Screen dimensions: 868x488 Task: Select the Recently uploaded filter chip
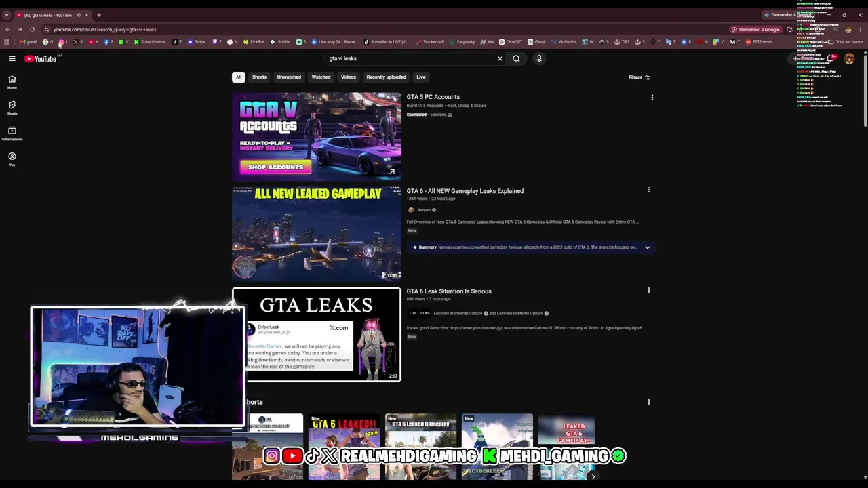(x=387, y=77)
